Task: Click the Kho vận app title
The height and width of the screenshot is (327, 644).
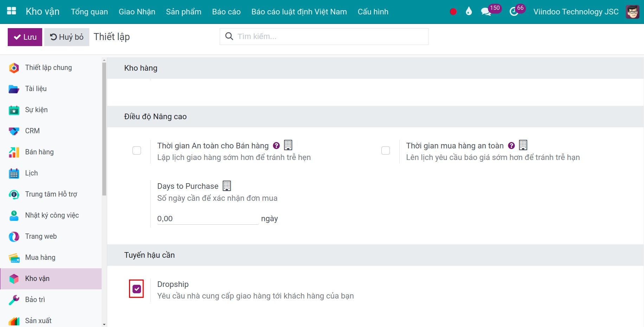Action: click(x=43, y=12)
